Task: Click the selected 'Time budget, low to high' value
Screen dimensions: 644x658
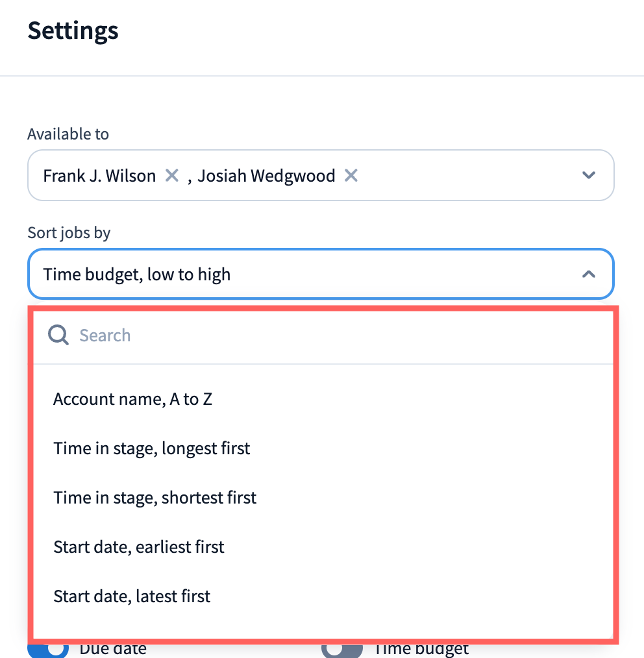Action: (137, 274)
